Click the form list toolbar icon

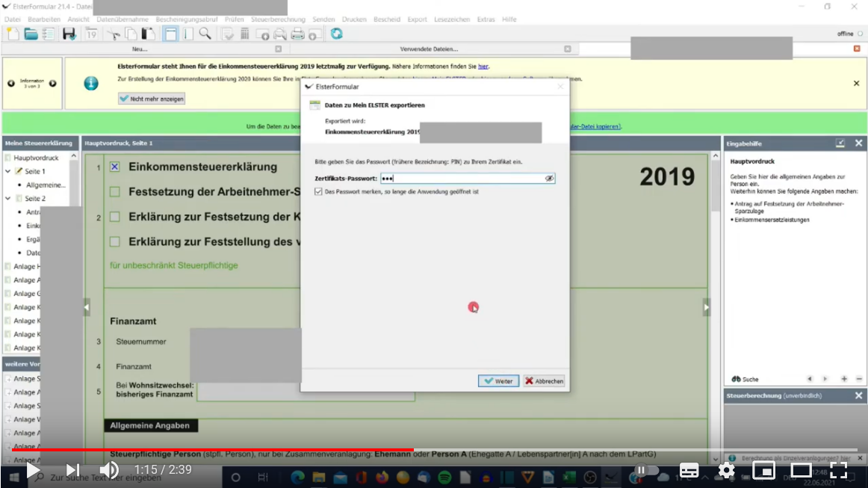[49, 34]
